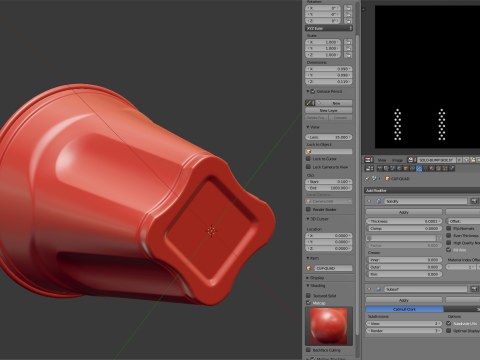Image resolution: width=480 pixels, height=360 pixels.
Task: Enable Textured Solid checkbox
Action: click(308, 295)
